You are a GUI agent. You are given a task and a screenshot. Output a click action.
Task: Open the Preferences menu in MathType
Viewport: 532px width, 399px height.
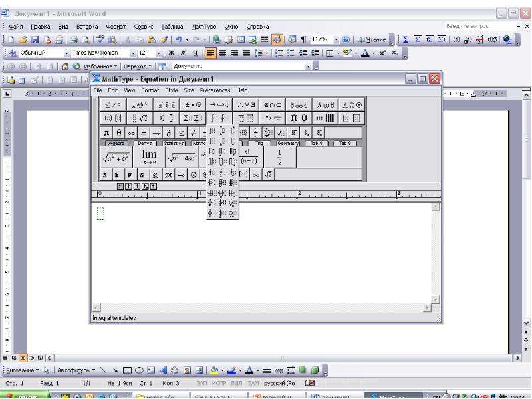(x=215, y=90)
